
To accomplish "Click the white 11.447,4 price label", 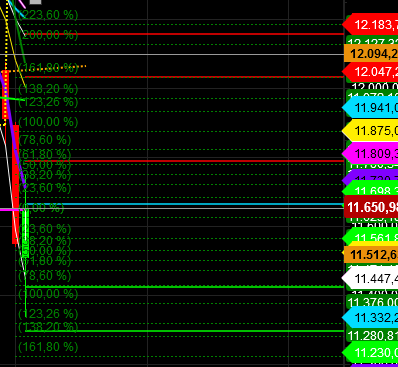I will (x=371, y=278).
